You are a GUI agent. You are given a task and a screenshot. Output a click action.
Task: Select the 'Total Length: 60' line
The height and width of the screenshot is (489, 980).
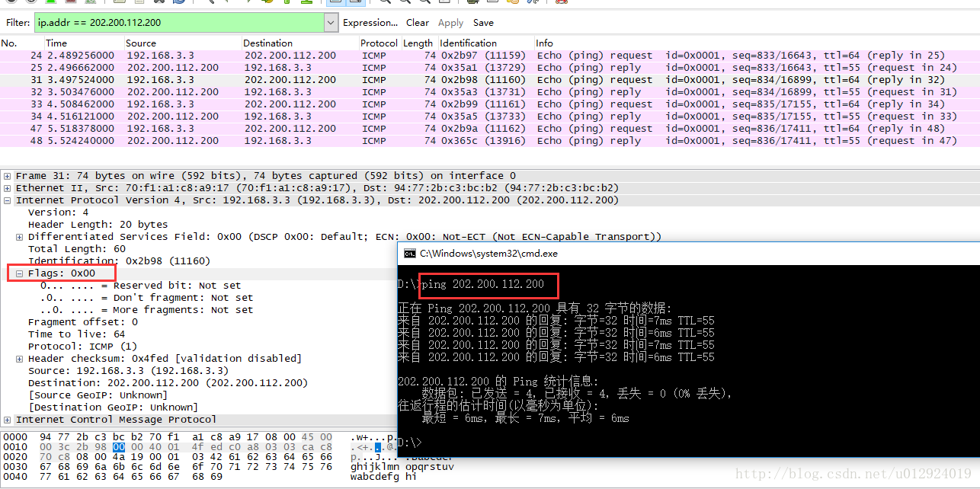77,249
